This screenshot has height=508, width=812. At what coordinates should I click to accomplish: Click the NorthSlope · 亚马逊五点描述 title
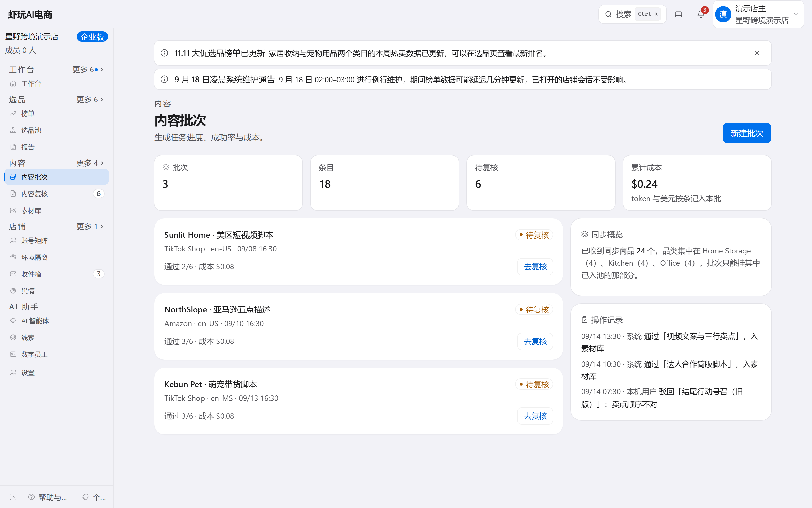pos(217,309)
